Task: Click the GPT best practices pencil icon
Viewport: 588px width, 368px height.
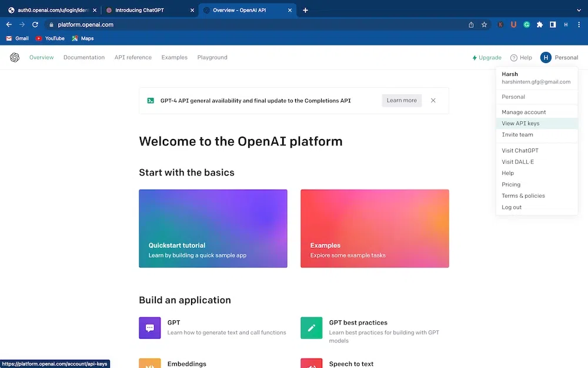Action: coord(311,328)
